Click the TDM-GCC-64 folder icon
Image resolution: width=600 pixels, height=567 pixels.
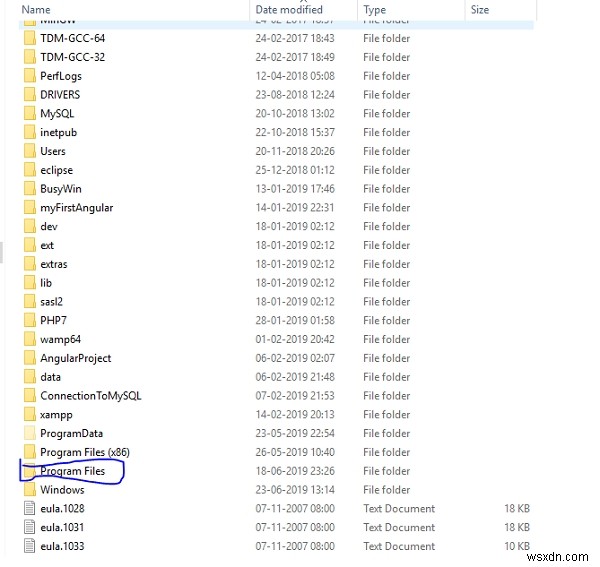point(29,38)
